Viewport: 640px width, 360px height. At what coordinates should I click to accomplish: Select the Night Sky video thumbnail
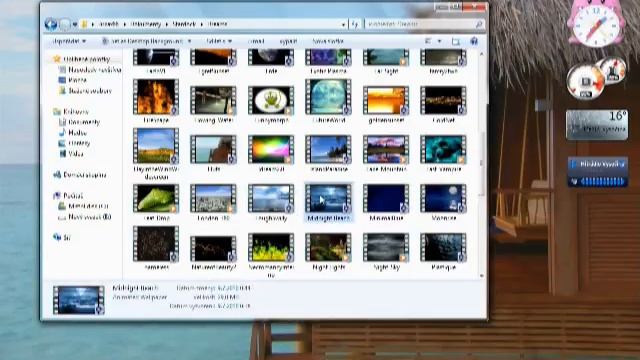386,248
